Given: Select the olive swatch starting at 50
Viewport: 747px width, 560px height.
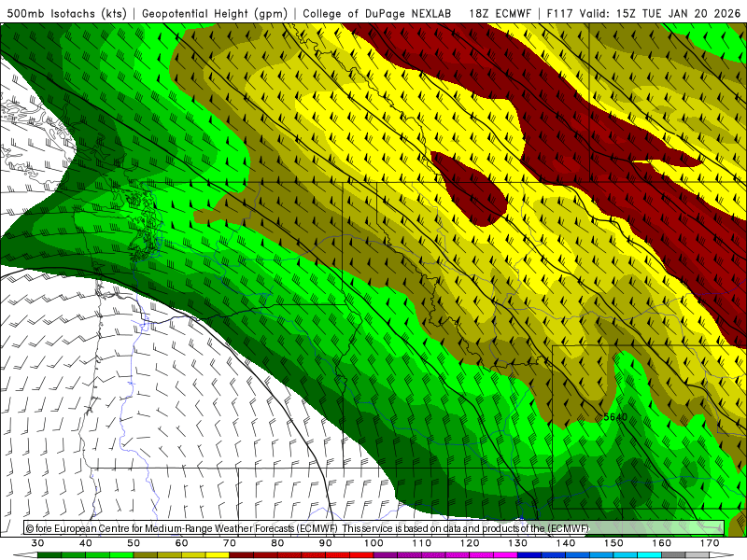Looking at the screenshot, I should coord(146,554).
